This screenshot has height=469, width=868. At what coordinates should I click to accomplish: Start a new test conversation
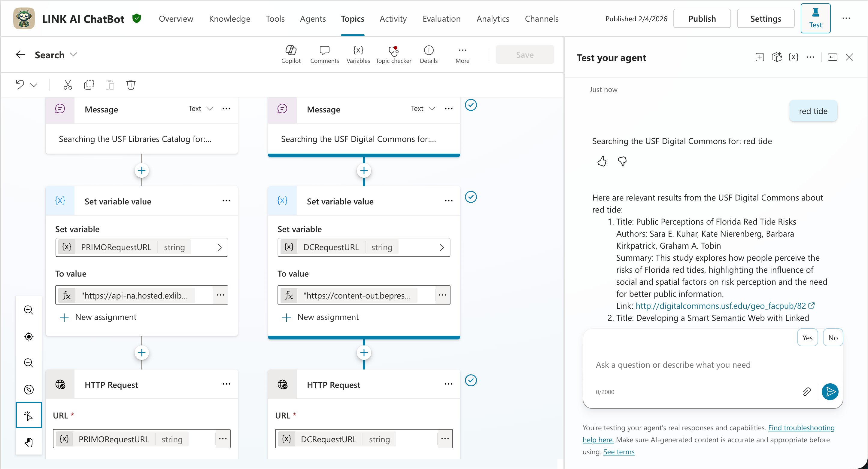760,57
